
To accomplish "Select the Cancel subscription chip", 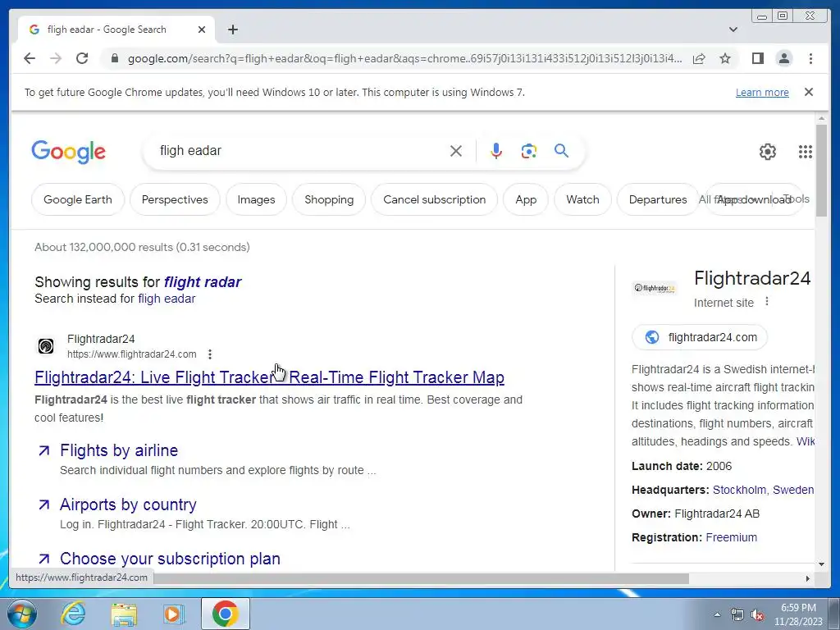I will coord(435,199).
